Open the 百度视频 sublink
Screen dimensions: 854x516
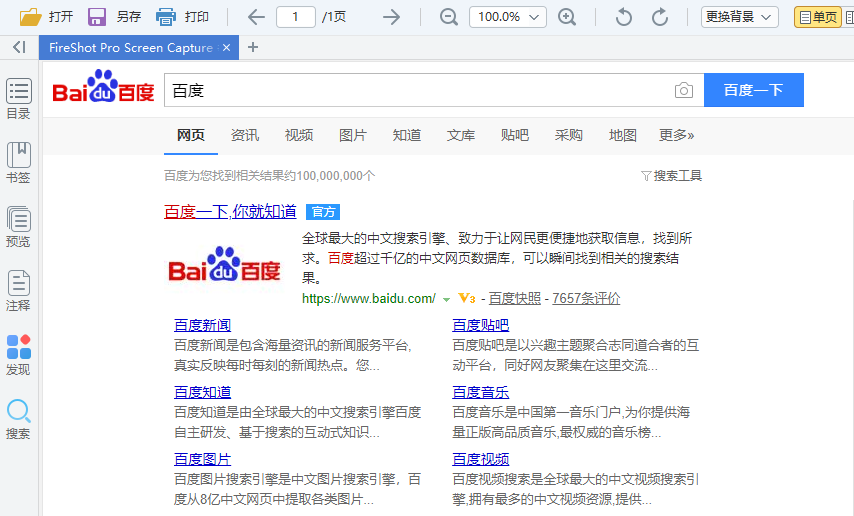[481, 459]
